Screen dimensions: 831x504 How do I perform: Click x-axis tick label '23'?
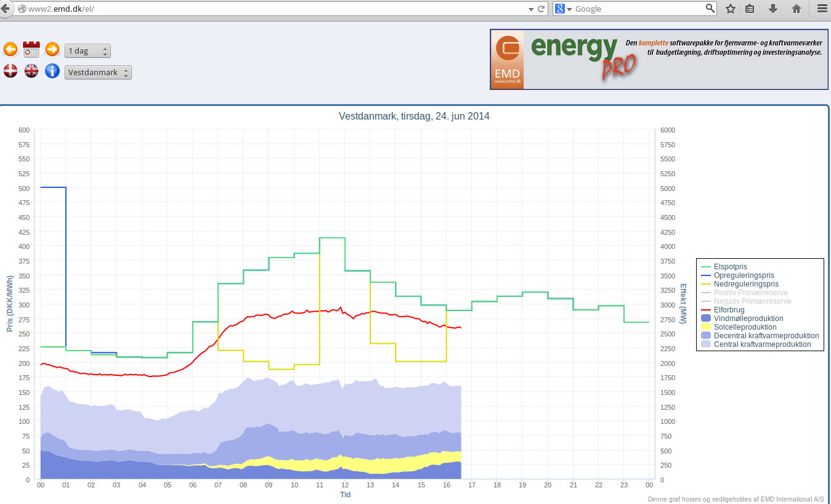[624, 486]
